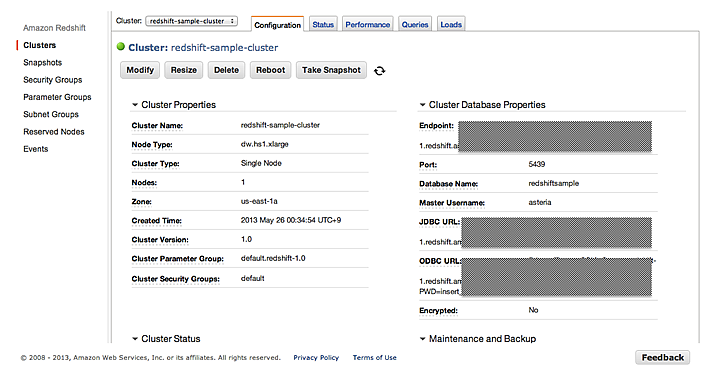
Task: Click the ODBC URL label
Action: [x=440, y=261]
